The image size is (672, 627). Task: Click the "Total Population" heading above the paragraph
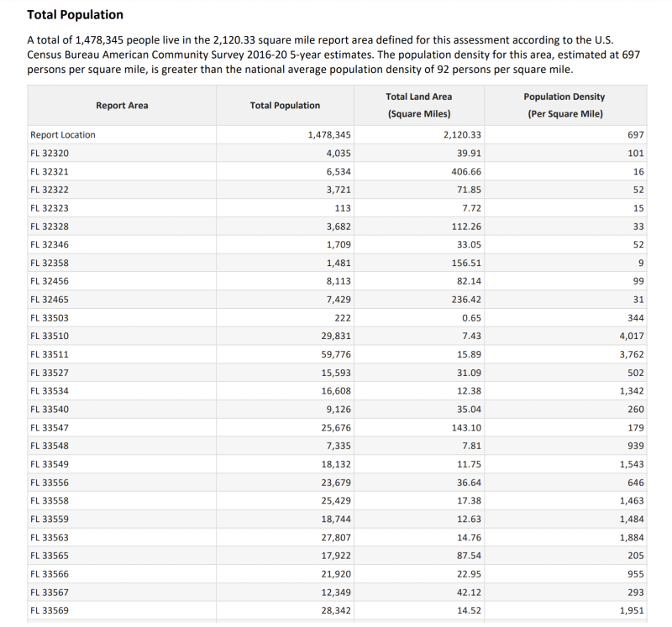[x=75, y=15]
